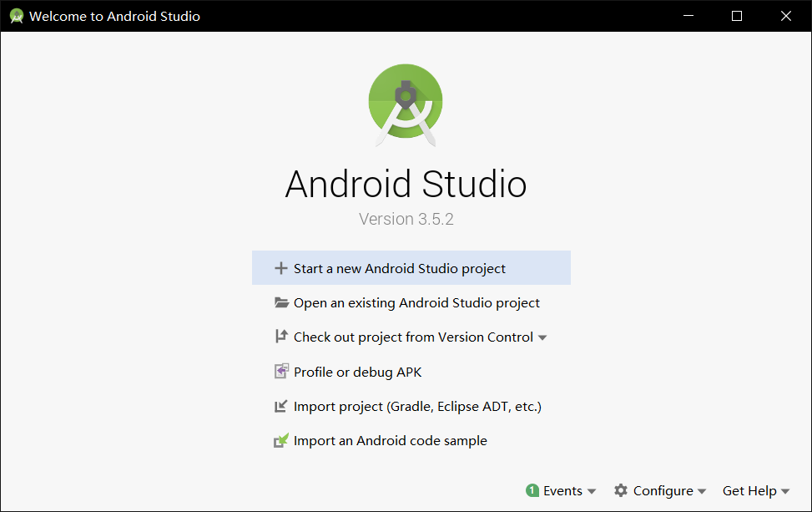Image resolution: width=812 pixels, height=512 pixels.
Task: Click the Profile or debug APK icon
Action: [281, 371]
